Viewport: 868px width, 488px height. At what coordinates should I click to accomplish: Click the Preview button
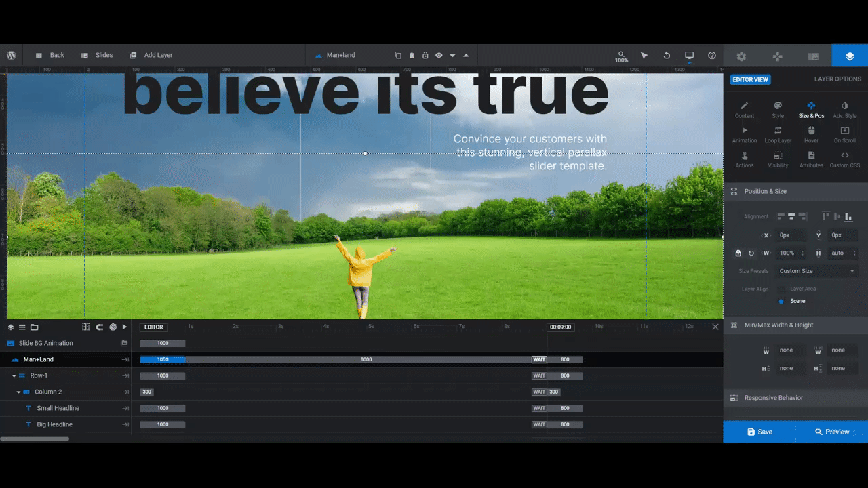832,432
